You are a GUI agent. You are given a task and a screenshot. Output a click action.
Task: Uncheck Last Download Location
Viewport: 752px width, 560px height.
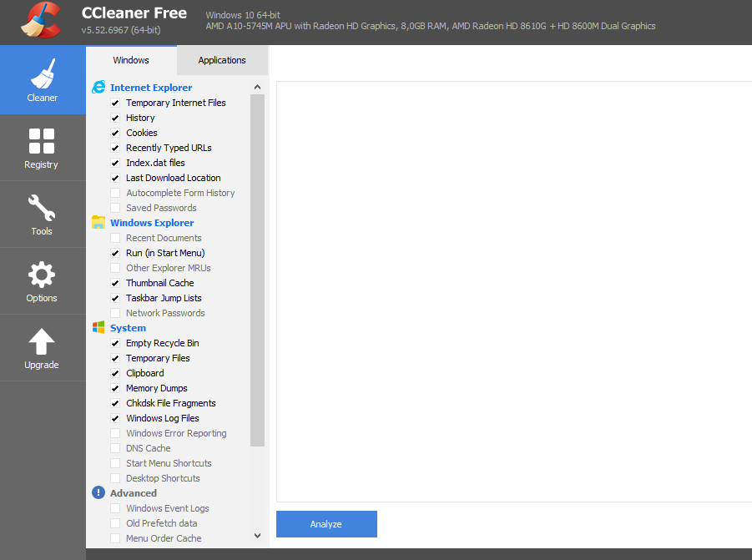[x=115, y=178]
